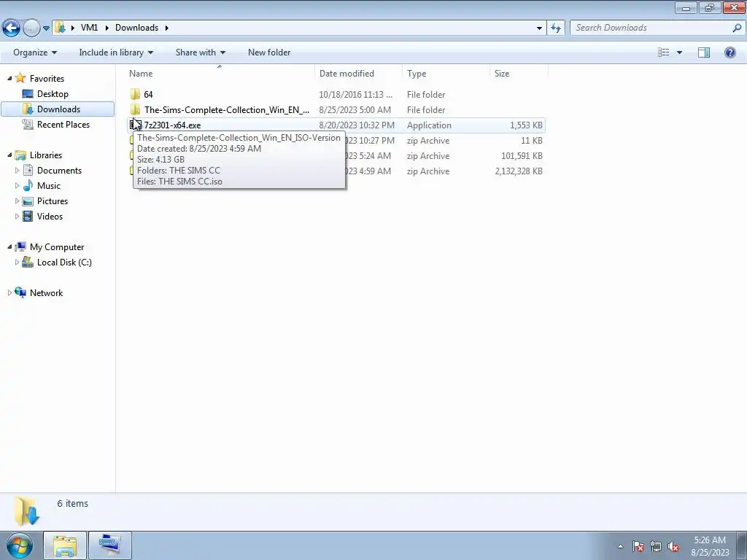Screen dimensions: 747x560
Task: Select the 11 KB zip Archive row
Action: pos(445,141)
